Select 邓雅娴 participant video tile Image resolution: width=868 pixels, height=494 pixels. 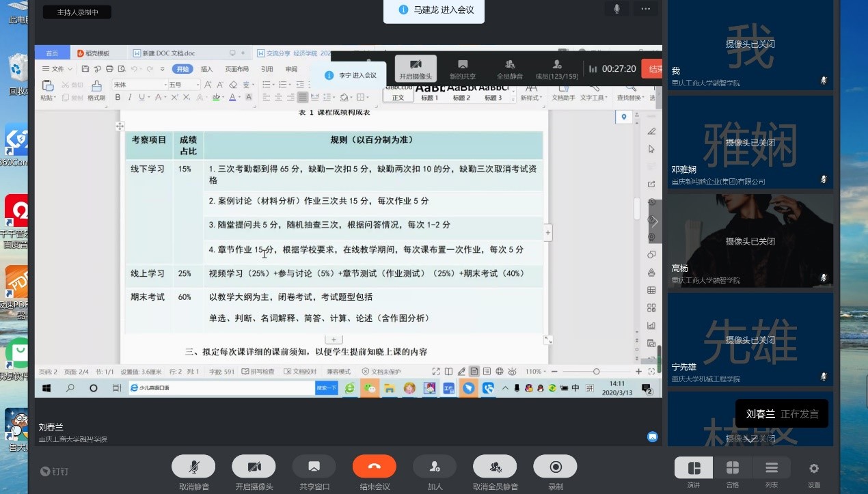coord(750,142)
